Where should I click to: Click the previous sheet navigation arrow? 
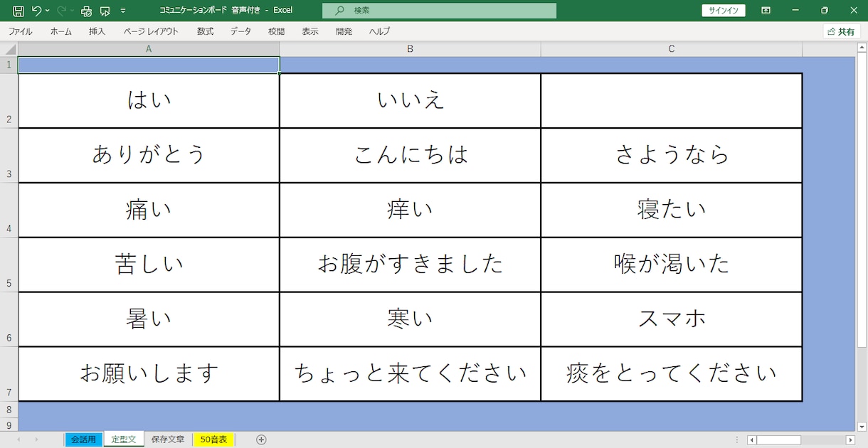[19, 439]
